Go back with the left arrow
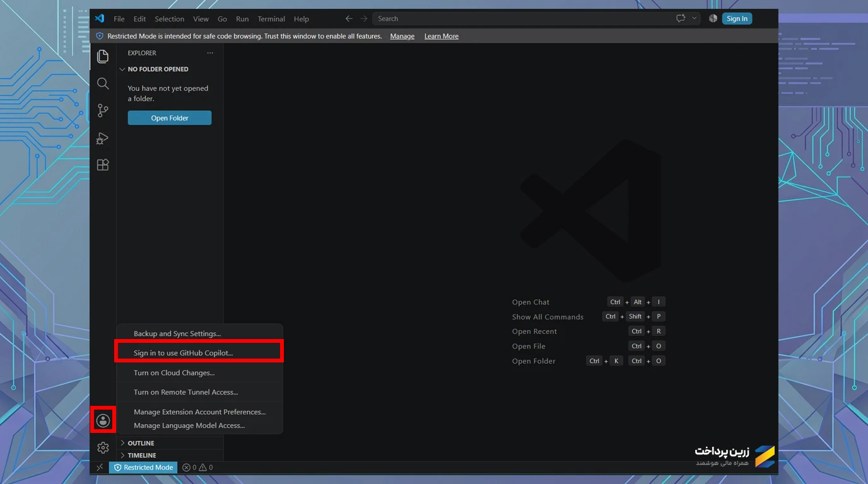 pyautogui.click(x=349, y=18)
